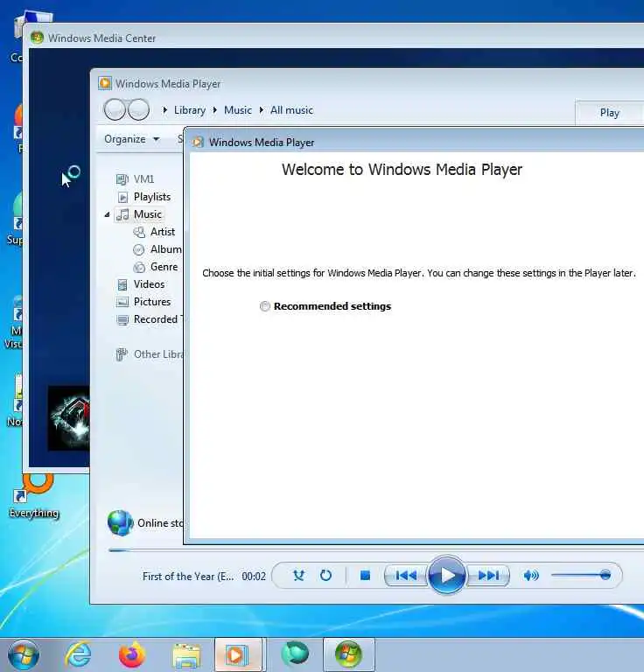644x672 pixels.
Task: Toggle repeat in the playback controls
Action: pyautogui.click(x=325, y=576)
